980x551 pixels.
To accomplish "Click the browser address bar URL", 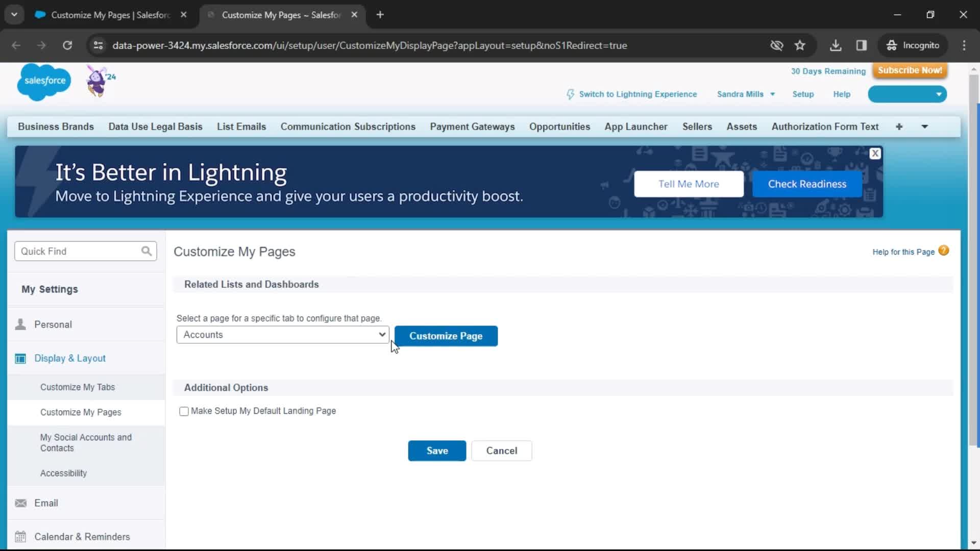I will (370, 45).
